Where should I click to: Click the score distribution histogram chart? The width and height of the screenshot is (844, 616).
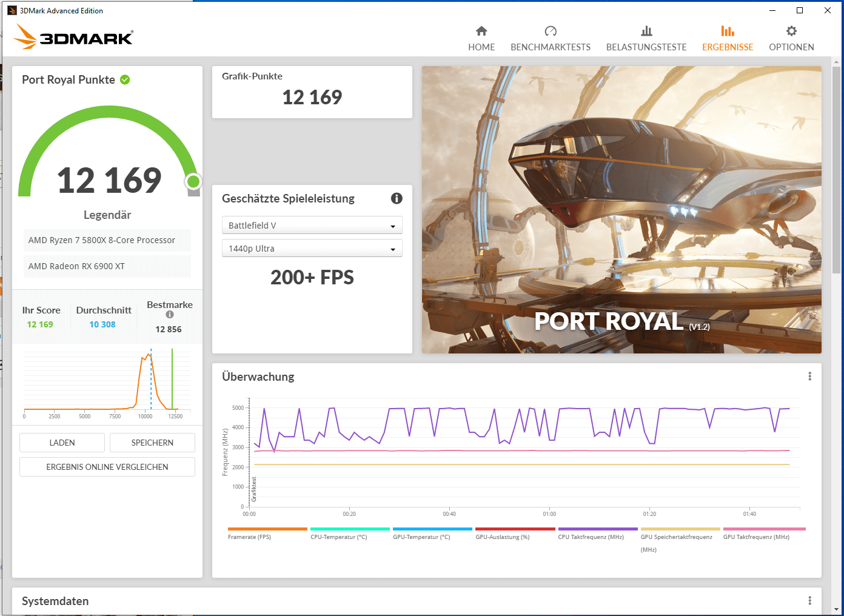point(107,383)
